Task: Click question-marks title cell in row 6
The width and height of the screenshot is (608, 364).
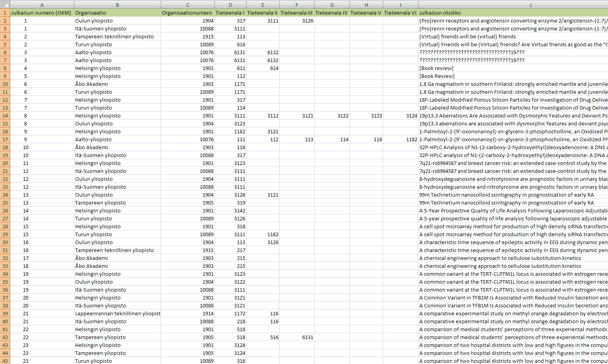Action: click(x=513, y=52)
